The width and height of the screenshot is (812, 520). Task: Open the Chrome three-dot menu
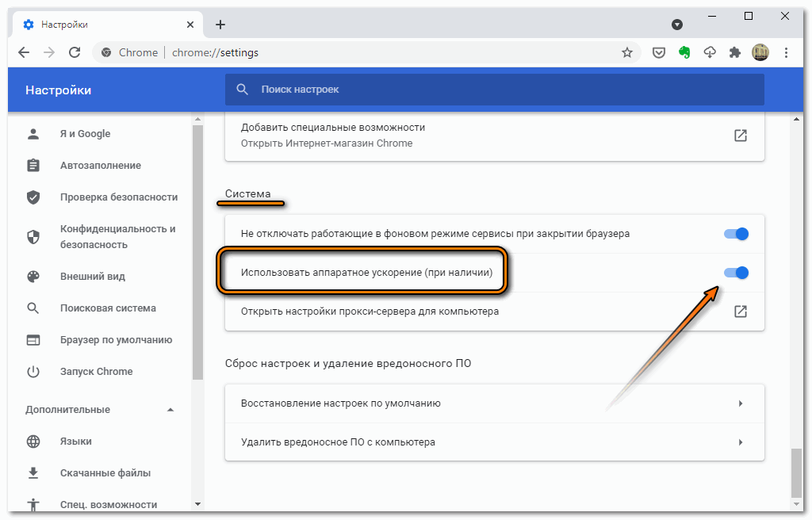point(786,52)
